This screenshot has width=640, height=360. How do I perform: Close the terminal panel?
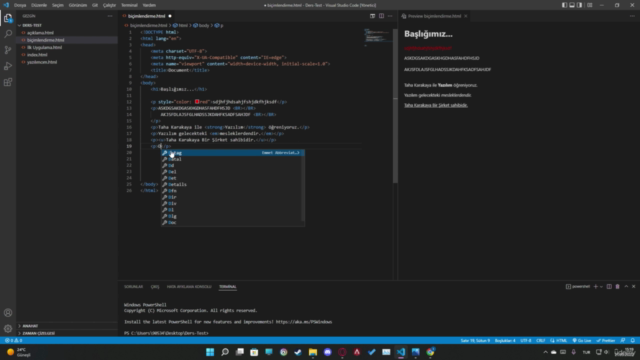(x=633, y=287)
